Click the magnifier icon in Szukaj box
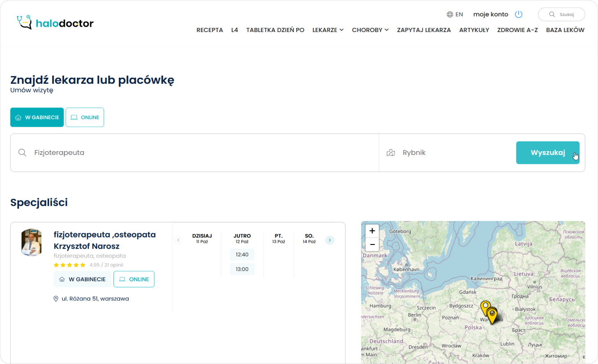The width and height of the screenshot is (598, 364). 552,14
